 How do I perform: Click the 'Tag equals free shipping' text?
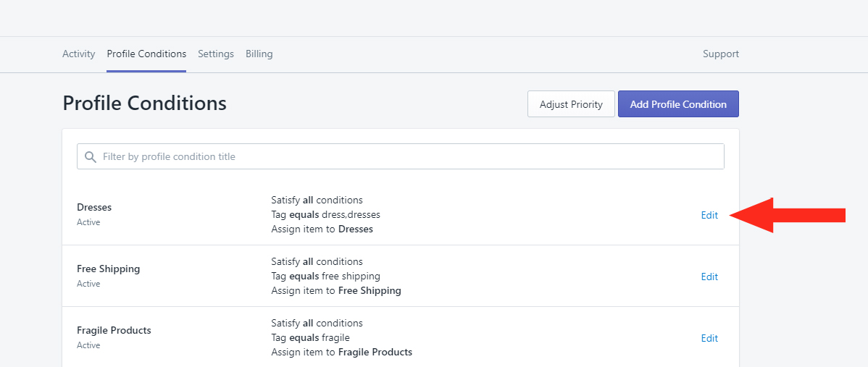click(x=325, y=276)
